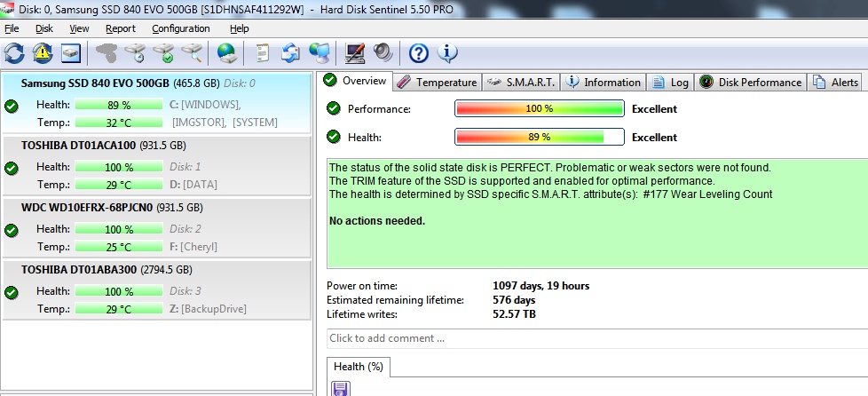
Task: Click the disk with clock toolbar icon
Action: [135, 53]
